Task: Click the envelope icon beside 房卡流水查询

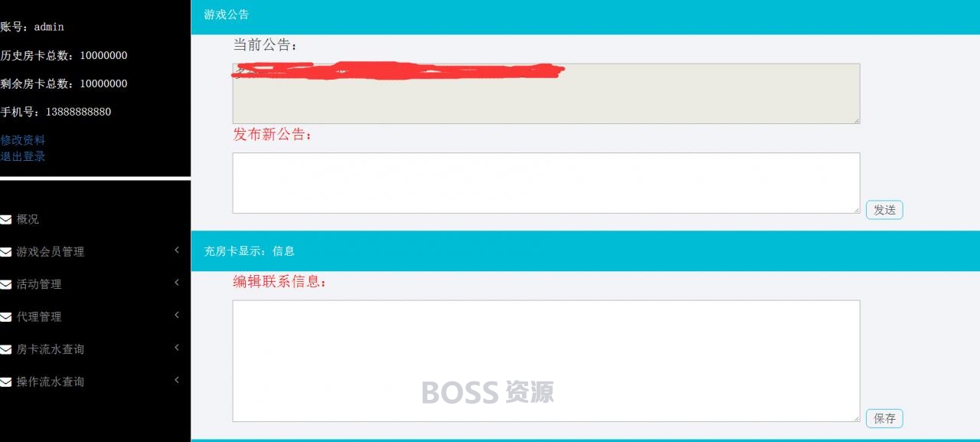Action: click(x=6, y=349)
